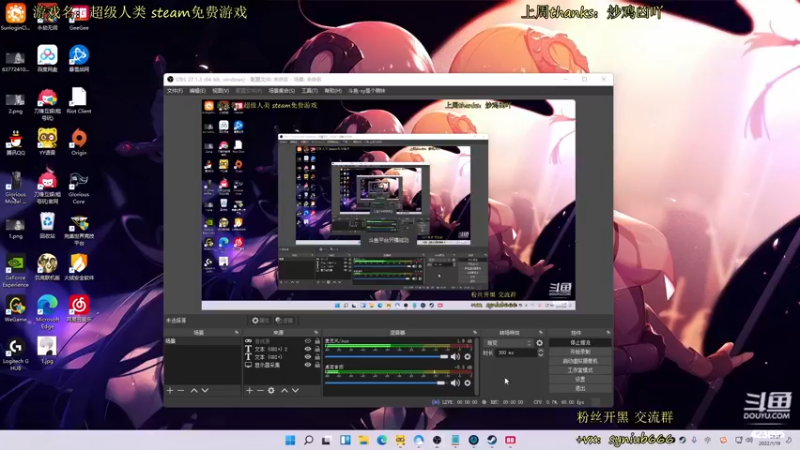Open the 编辑(E) menu
The height and width of the screenshot is (450, 800).
[197, 91]
